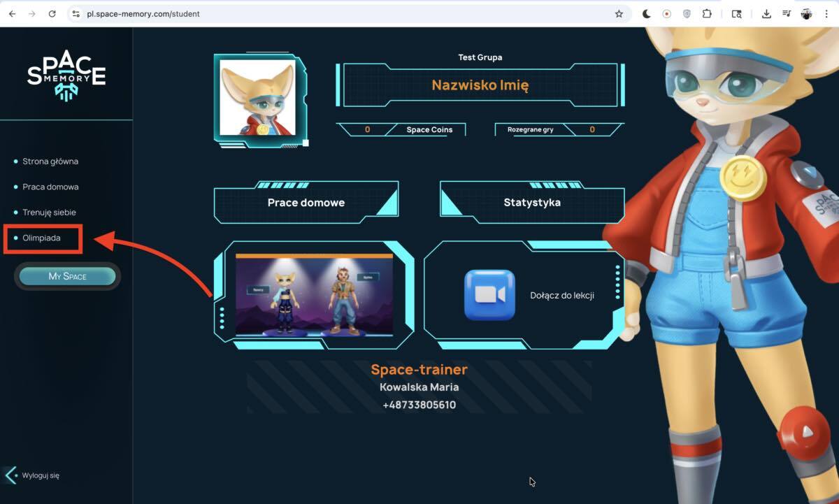
Task: Open Praca domowa in sidebar
Action: [50, 187]
